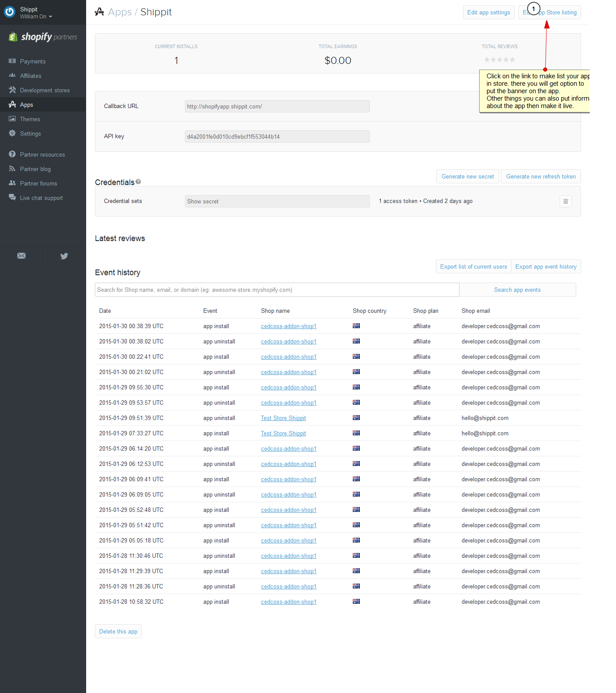The width and height of the screenshot is (616, 693).
Task: Click the flag icon in 09:55:30 row
Action: click(356, 387)
